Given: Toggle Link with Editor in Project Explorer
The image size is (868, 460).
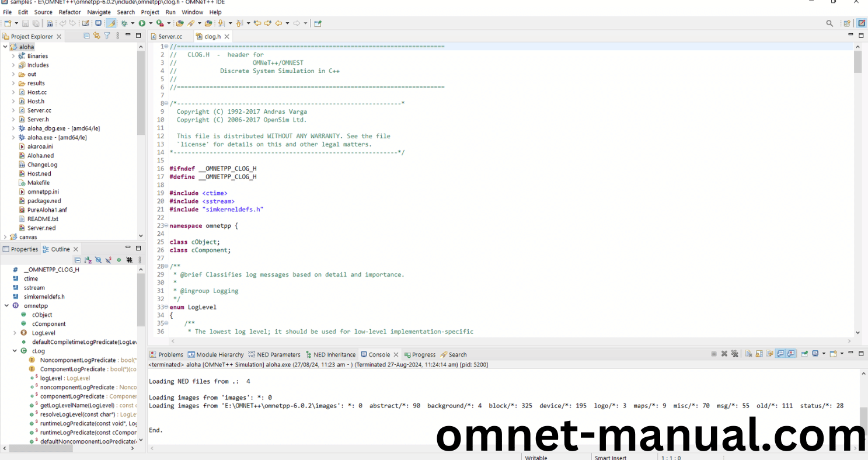Looking at the screenshot, I should [x=97, y=36].
